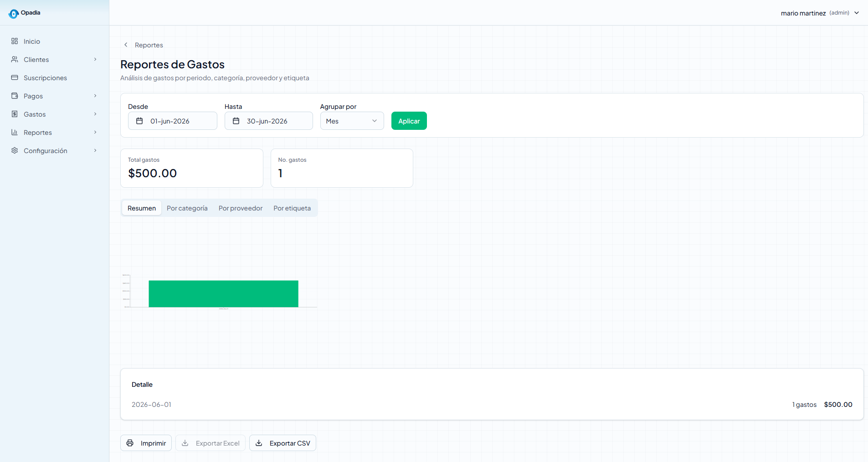868x462 pixels.
Task: Click the green bar in the chart
Action: click(x=223, y=294)
